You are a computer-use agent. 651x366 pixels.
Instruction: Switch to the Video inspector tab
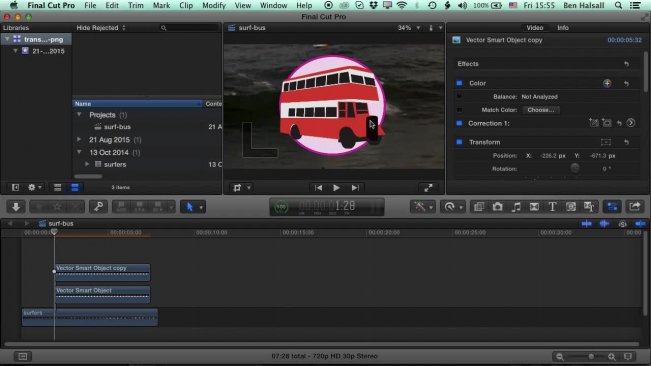tap(535, 28)
